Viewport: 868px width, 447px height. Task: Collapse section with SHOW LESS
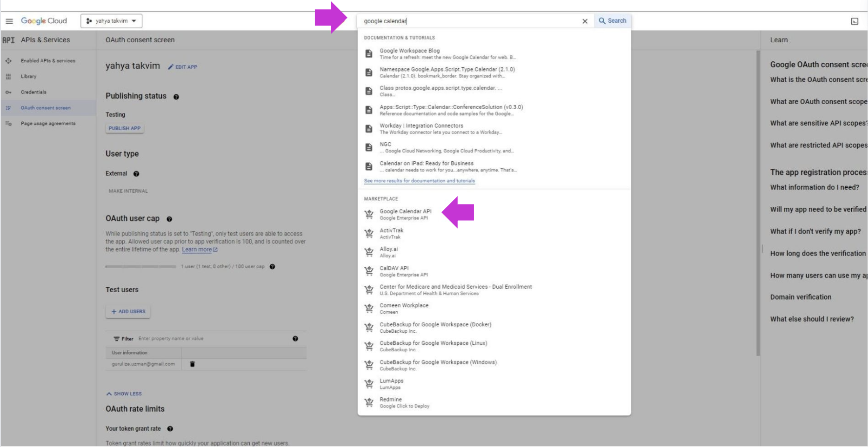tap(124, 394)
